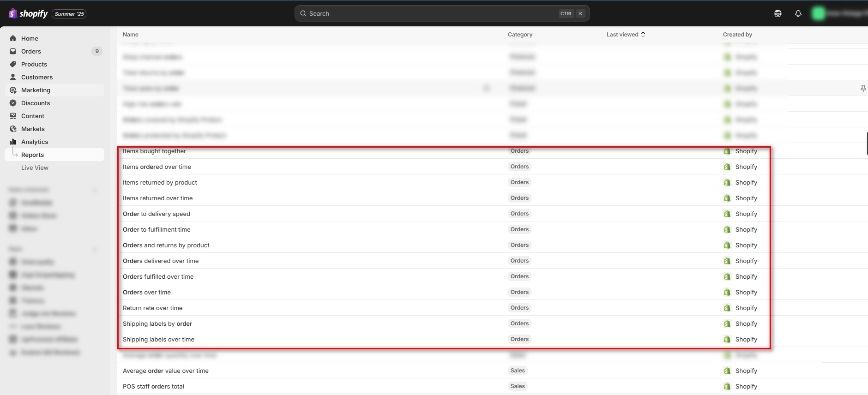Click the Analytics bar chart icon
Viewport: 868px width, 395px height.
point(13,142)
